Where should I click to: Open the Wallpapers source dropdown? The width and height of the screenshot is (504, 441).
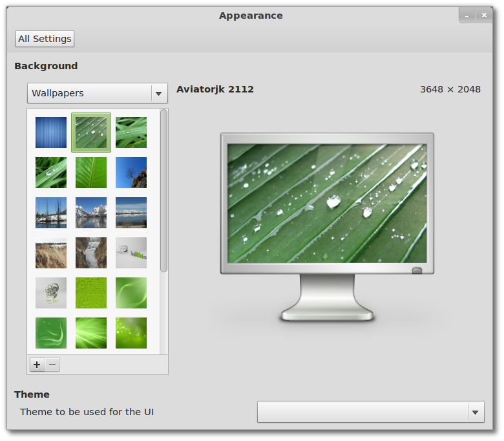coord(98,93)
